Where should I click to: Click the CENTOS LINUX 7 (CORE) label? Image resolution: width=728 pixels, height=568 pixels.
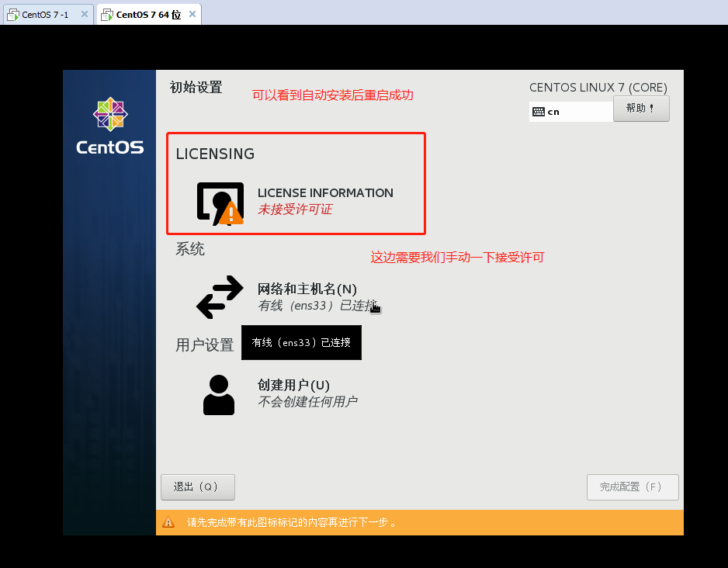pyautogui.click(x=598, y=87)
